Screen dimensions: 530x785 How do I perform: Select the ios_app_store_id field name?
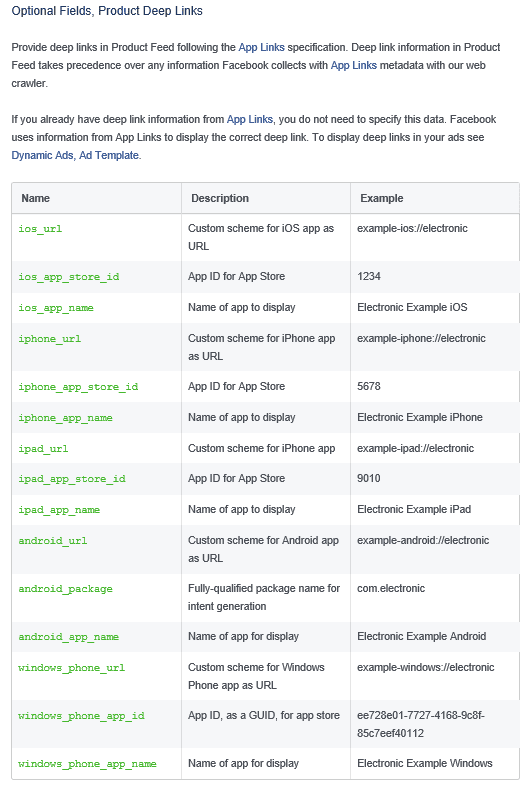pos(69,277)
